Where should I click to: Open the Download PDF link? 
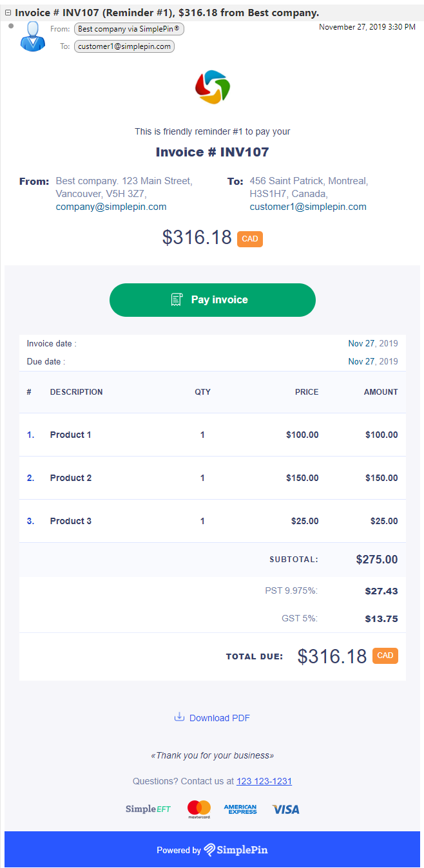click(220, 718)
